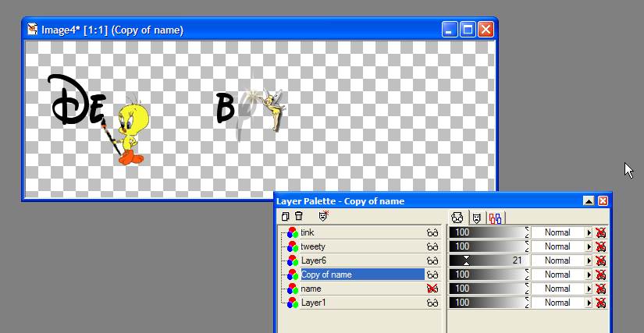Click the raster layer icon beside tweety

[x=293, y=246]
